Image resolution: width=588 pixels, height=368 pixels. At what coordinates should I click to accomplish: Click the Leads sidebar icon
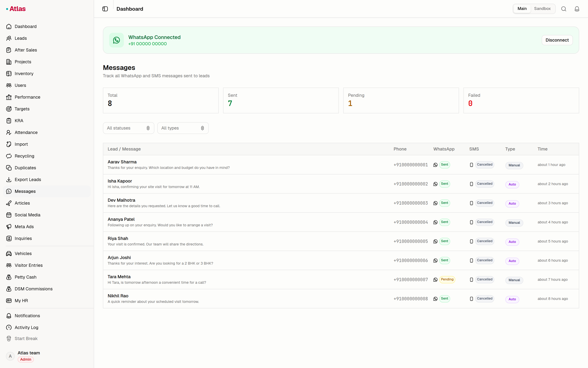9,38
